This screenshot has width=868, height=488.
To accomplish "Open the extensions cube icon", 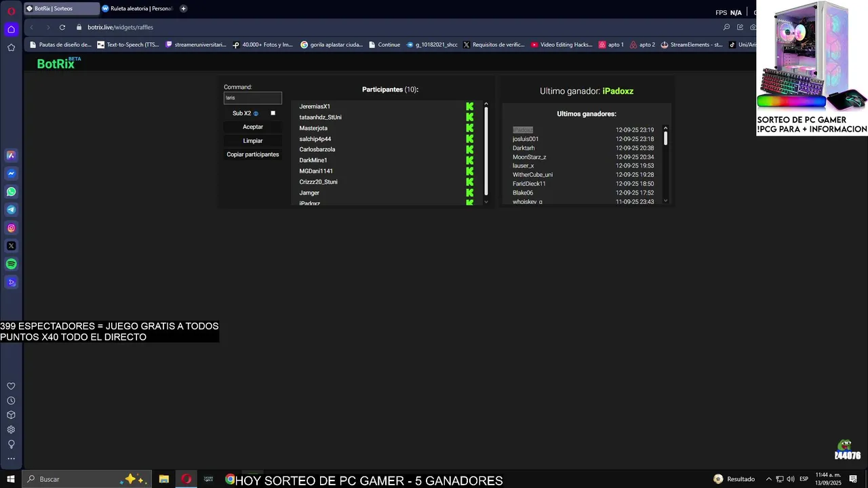I will click(11, 415).
